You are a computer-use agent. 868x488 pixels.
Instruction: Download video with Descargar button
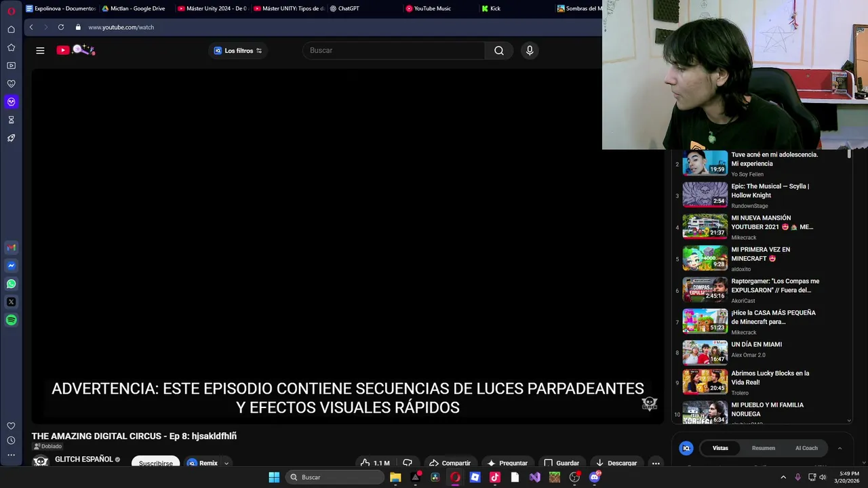[x=616, y=463]
